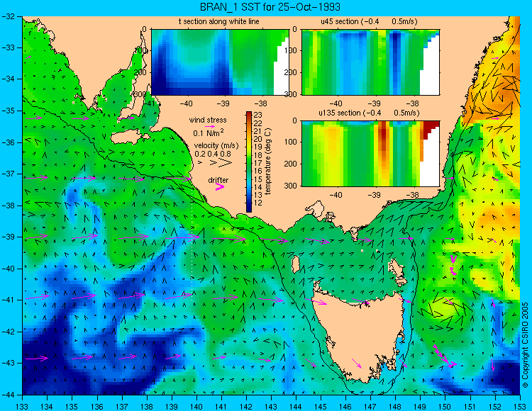Click the 'velocity (m/s)' legend label
The image size is (532, 411).
(216, 145)
